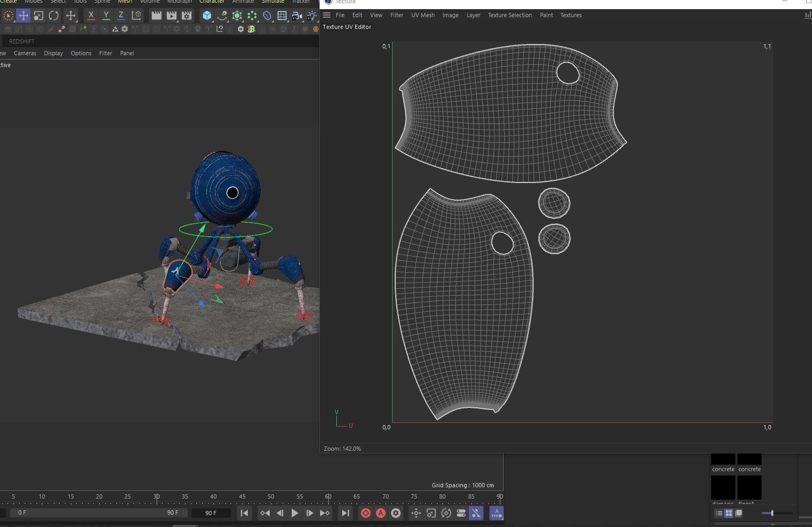The height and width of the screenshot is (527, 812).
Task: Toggle Rotation keyframe recording
Action: click(446, 513)
